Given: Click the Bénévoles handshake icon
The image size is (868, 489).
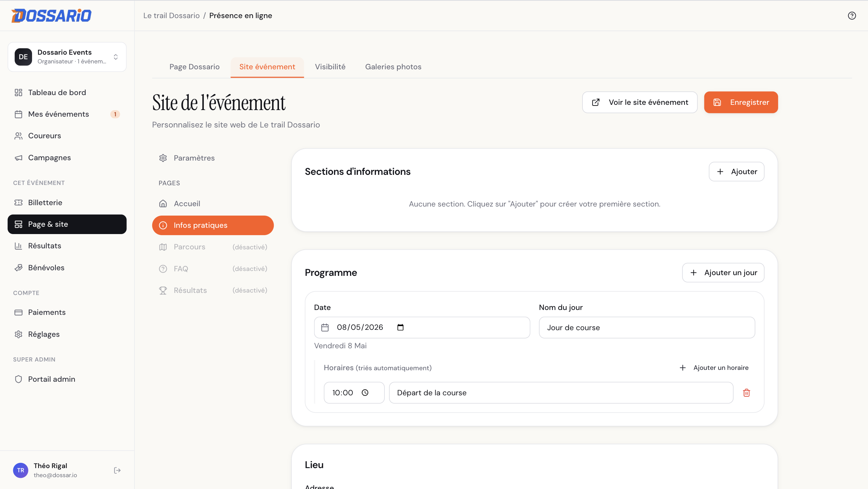Looking at the screenshot, I should [18, 268].
